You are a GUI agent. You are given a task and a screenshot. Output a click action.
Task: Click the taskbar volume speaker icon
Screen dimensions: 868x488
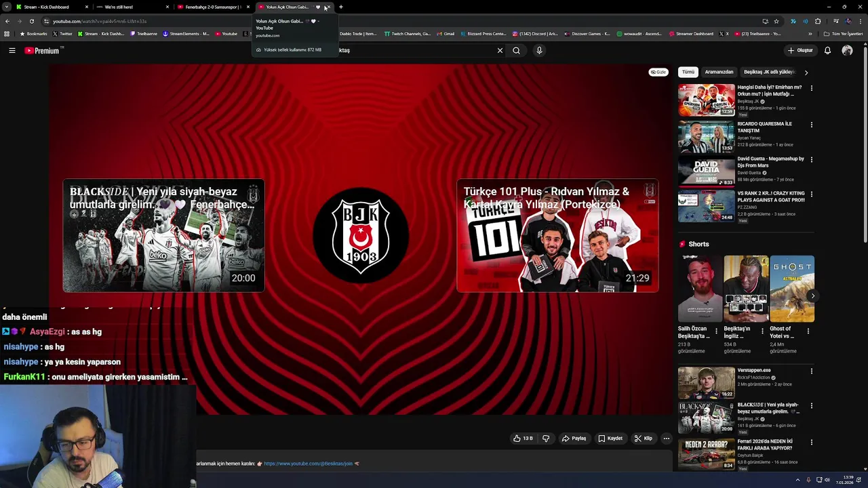(x=828, y=480)
